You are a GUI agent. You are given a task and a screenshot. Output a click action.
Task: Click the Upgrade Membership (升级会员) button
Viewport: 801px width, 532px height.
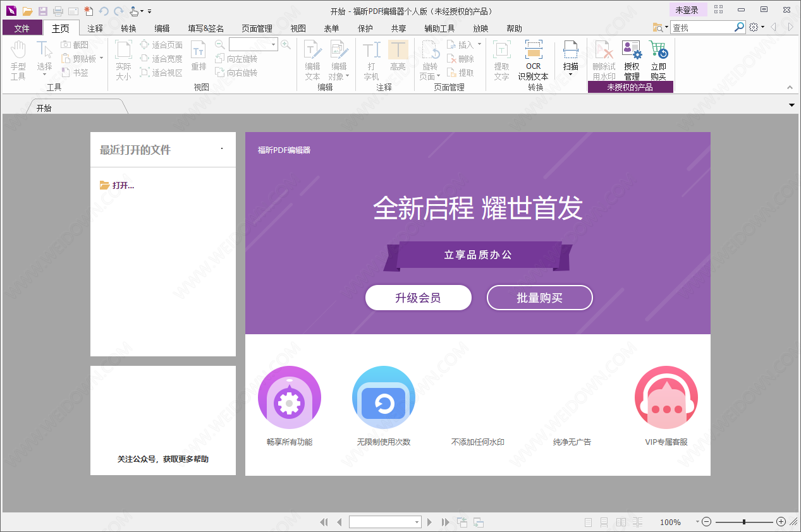coord(418,298)
